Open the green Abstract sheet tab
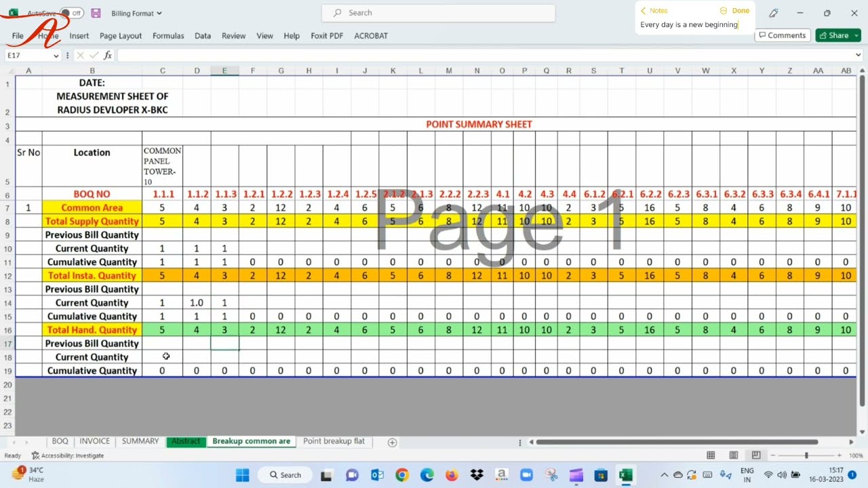868x488 pixels. pyautogui.click(x=186, y=441)
